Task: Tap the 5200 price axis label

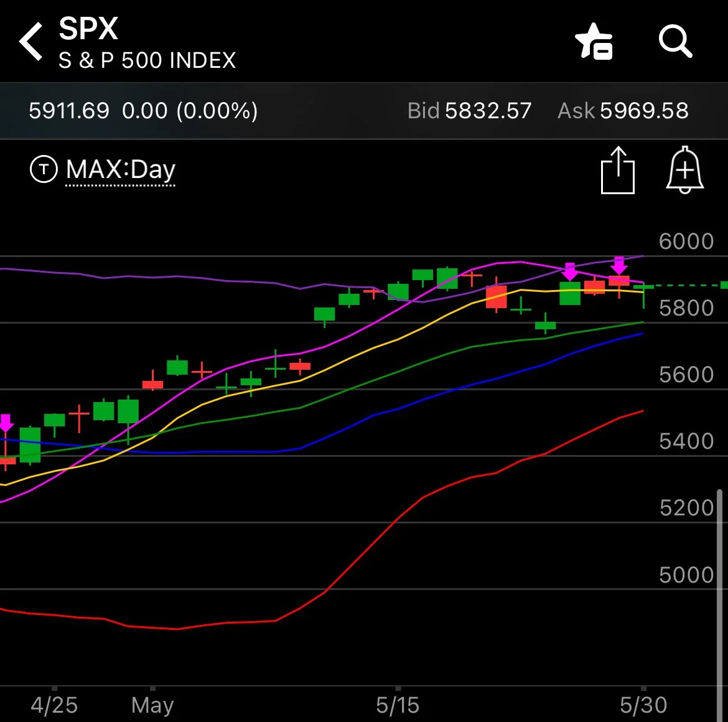Action: [686, 508]
